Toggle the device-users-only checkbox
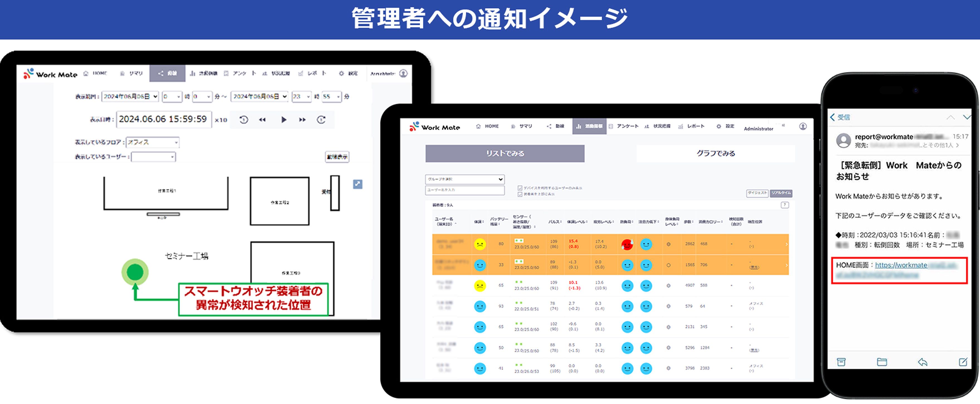The width and height of the screenshot is (980, 404). point(520,188)
